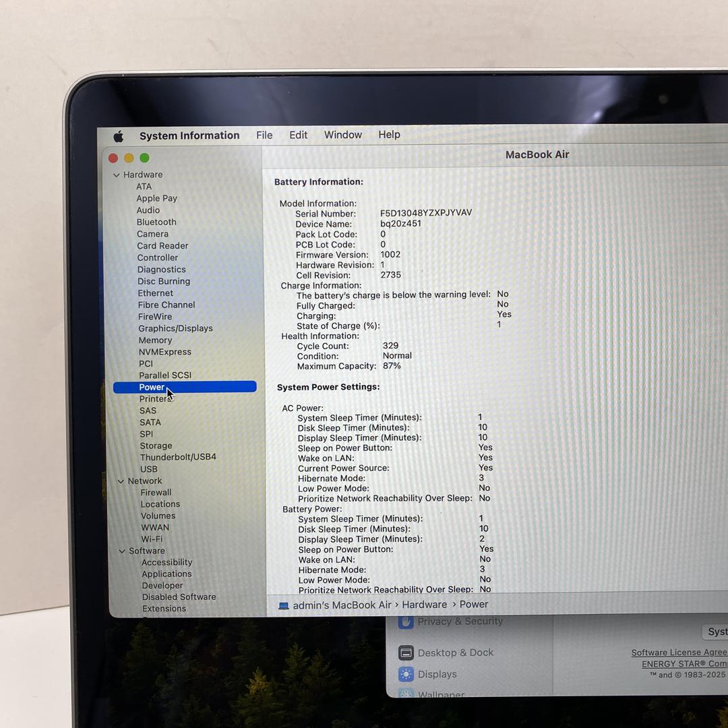Open Displays in System Settings
The width and height of the screenshot is (728, 728).
click(x=427, y=675)
